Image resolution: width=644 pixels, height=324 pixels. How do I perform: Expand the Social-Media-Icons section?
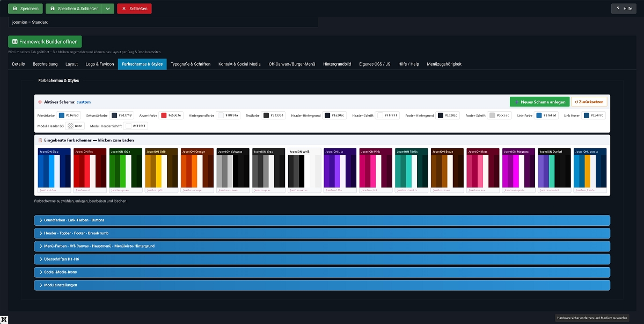(x=322, y=272)
